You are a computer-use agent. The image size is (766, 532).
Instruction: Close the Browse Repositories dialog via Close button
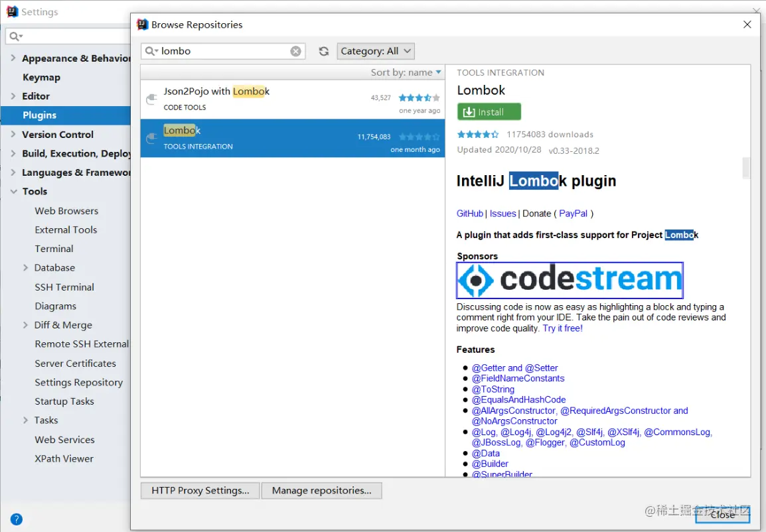pyautogui.click(x=722, y=515)
